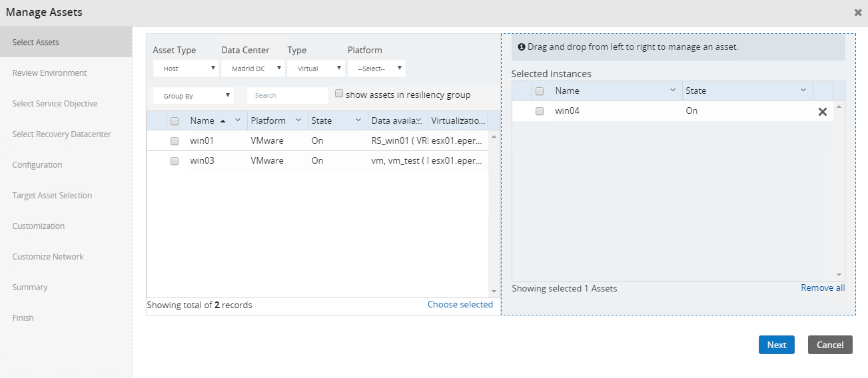Enable show assets in resiliency group
Screen dimensions: 868x378
pos(339,94)
